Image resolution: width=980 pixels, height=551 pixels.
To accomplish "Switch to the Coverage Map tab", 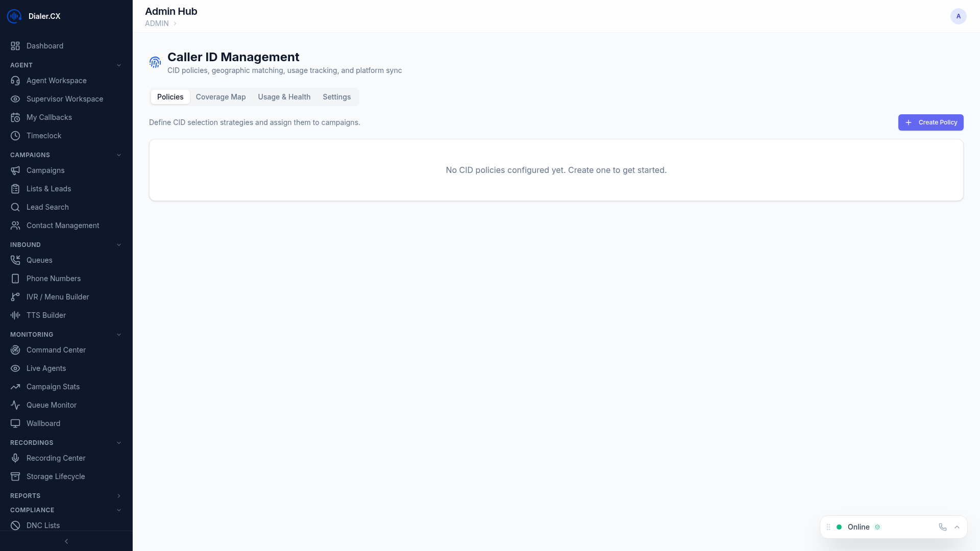I will point(220,97).
